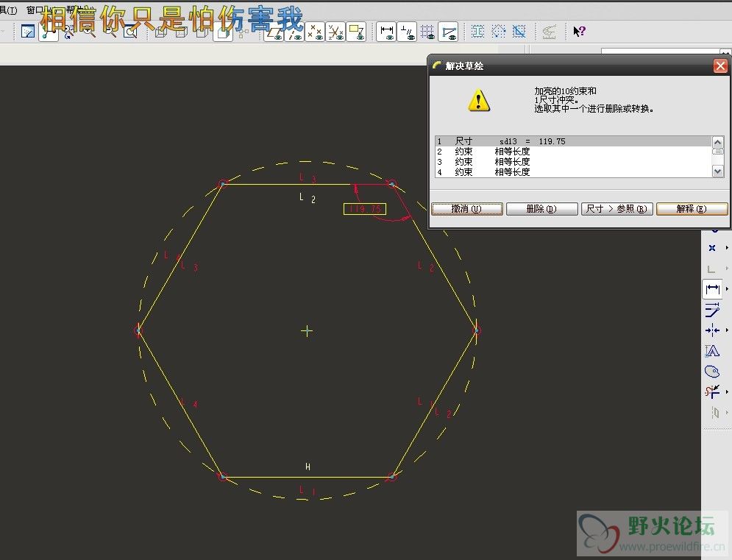Toggle section vertices display
Image resolution: width=732 pixels, height=560 pixels.
448,32
